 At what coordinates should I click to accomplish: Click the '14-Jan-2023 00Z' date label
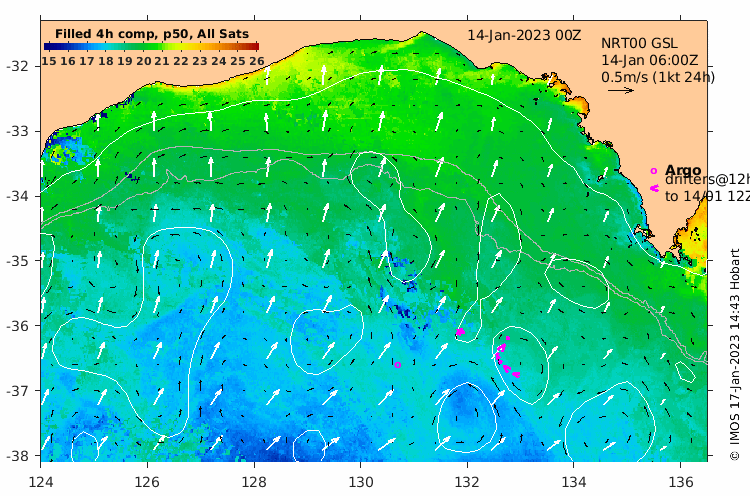(524, 35)
